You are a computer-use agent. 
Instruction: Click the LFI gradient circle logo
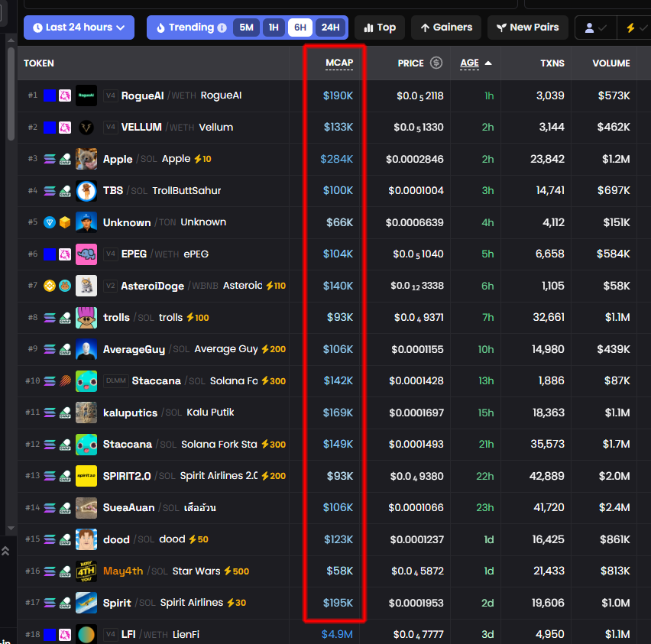pos(86,634)
